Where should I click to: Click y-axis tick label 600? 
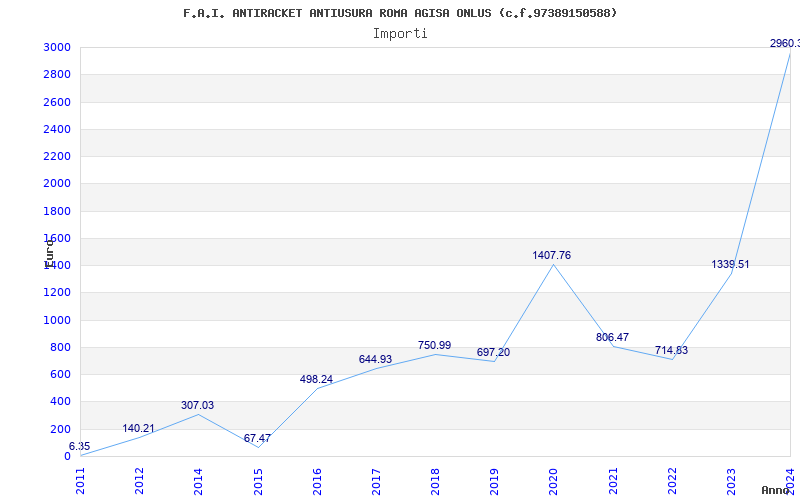[60, 374]
